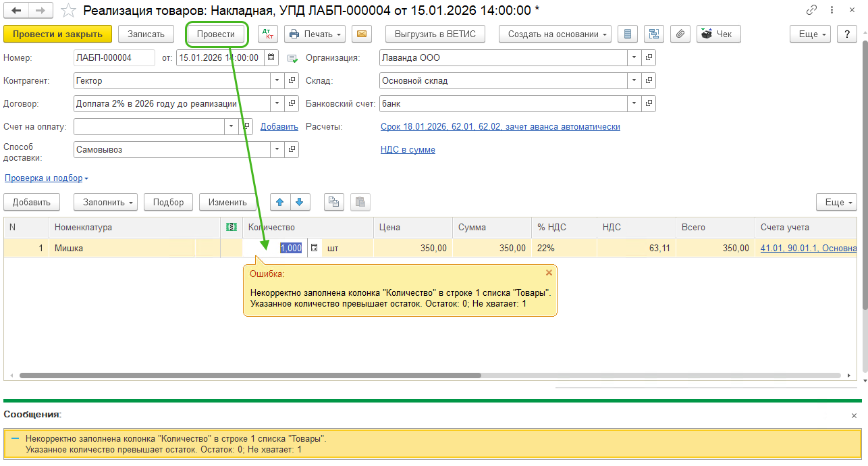Move row down with the blue arrow
Viewport: 868px width, 466px height.
point(300,202)
